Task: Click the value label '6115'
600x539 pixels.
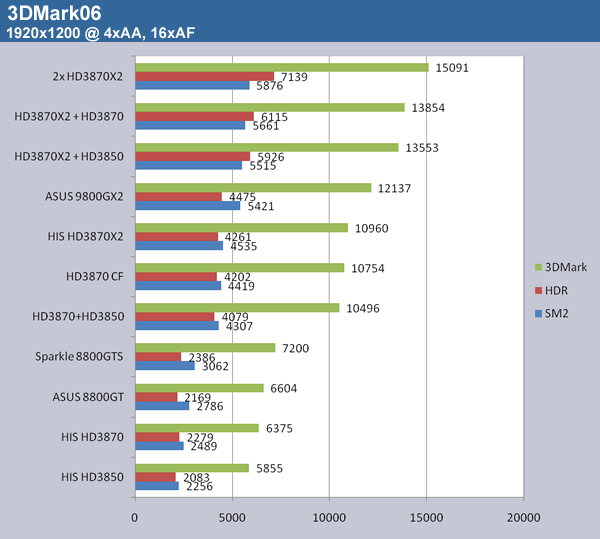Action: coord(274,117)
